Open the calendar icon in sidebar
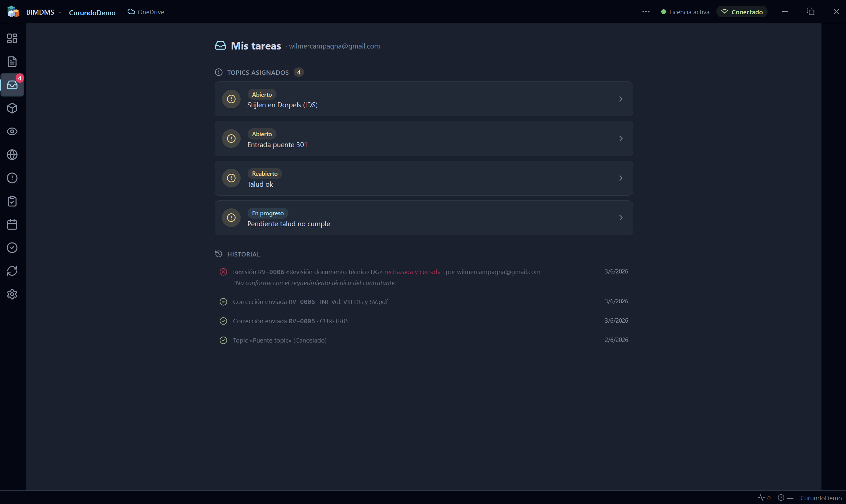846x504 pixels. (x=12, y=225)
